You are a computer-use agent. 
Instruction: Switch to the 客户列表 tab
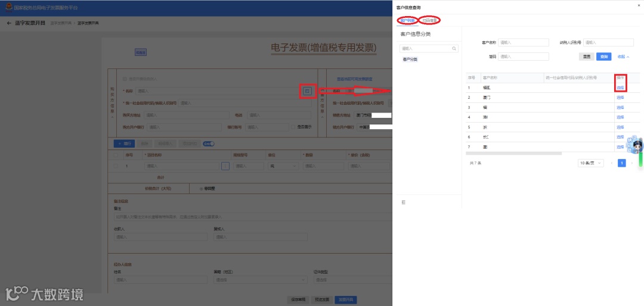point(407,20)
